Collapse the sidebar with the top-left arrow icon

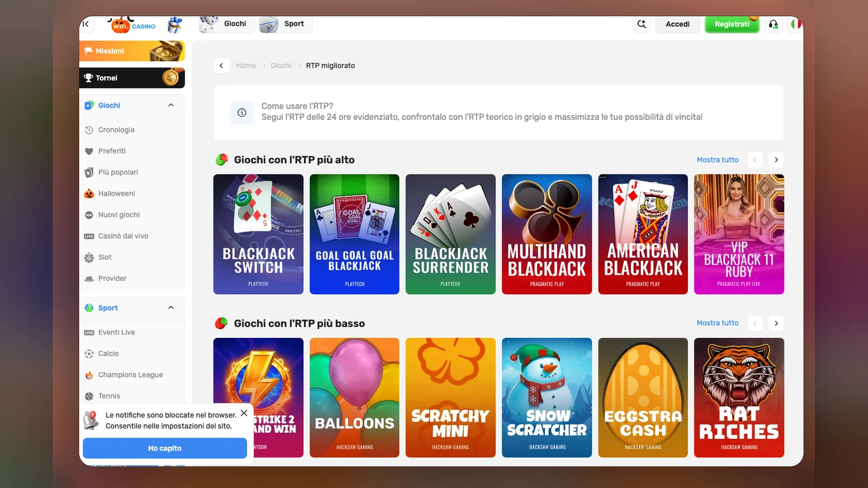86,24
